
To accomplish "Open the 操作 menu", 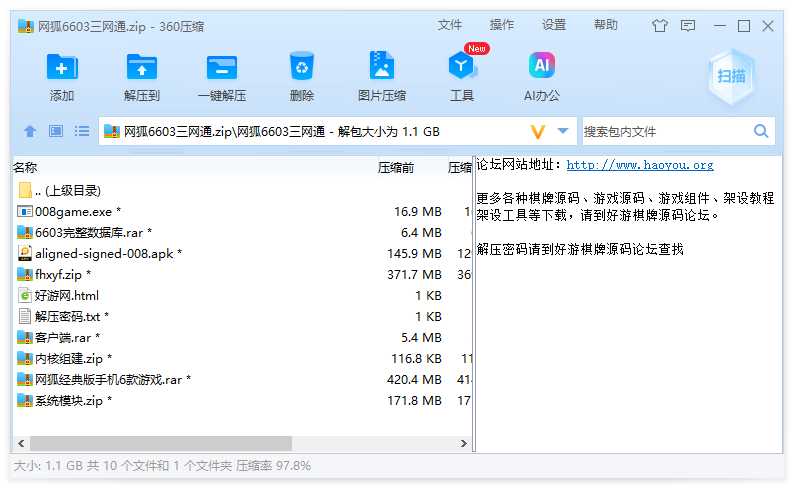I will click(501, 25).
